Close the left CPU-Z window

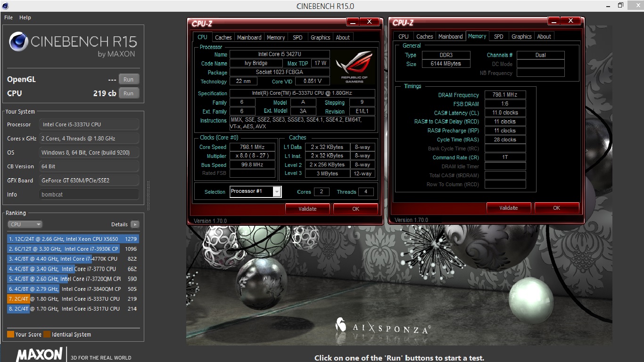[x=370, y=22]
